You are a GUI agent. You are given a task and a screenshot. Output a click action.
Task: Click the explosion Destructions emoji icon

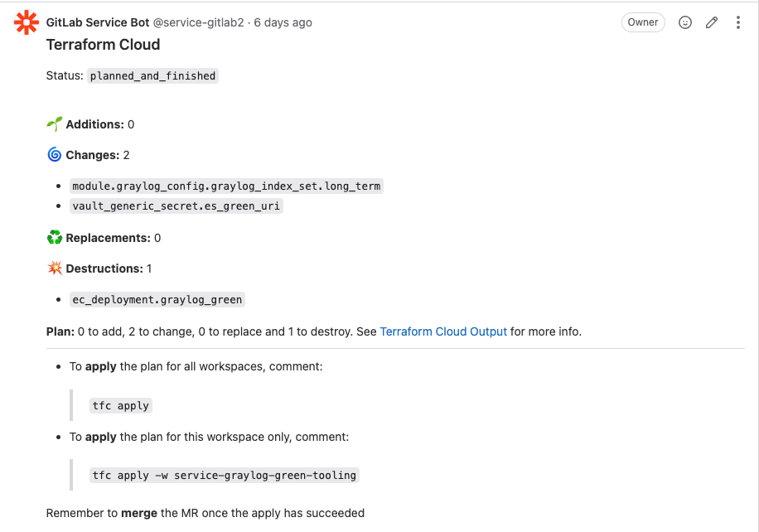tap(54, 268)
